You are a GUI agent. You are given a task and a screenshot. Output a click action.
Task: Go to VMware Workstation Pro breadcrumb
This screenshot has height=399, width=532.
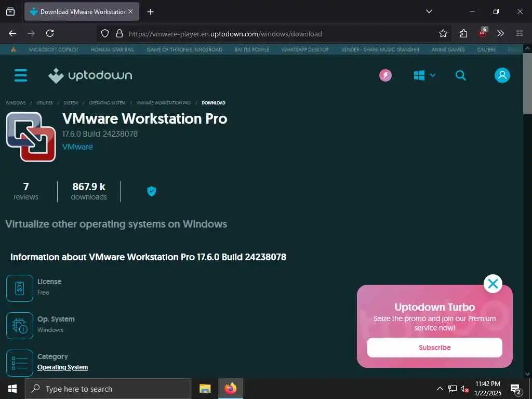point(164,103)
